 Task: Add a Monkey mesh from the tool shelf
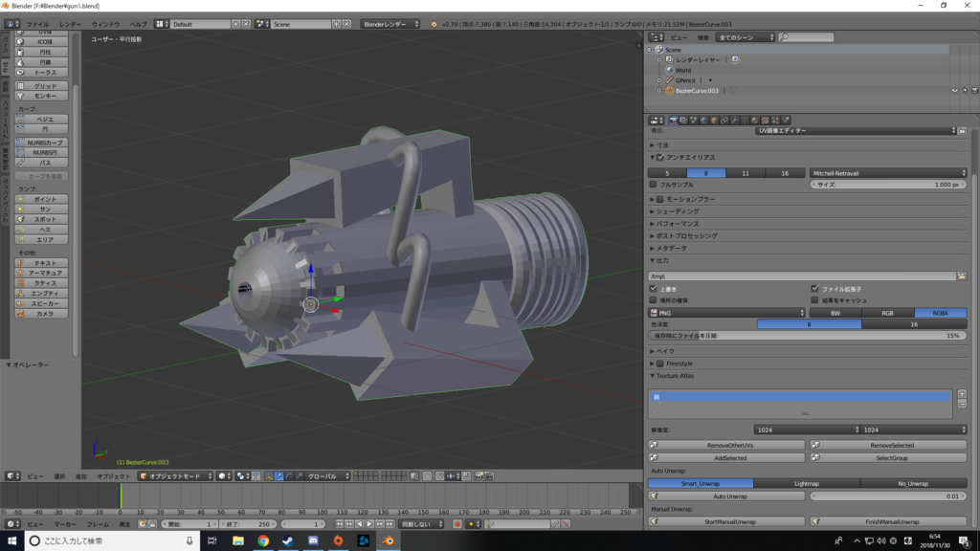pos(45,96)
